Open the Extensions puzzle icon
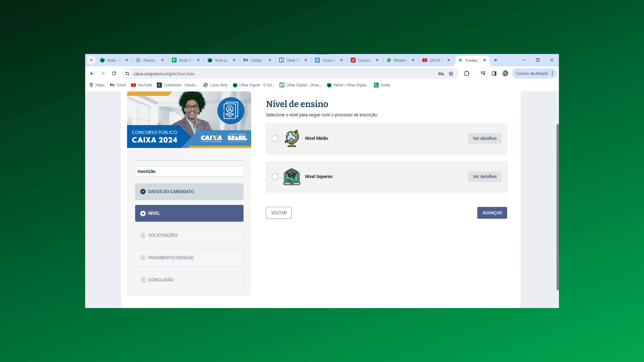The width and height of the screenshot is (644, 362). [467, 73]
